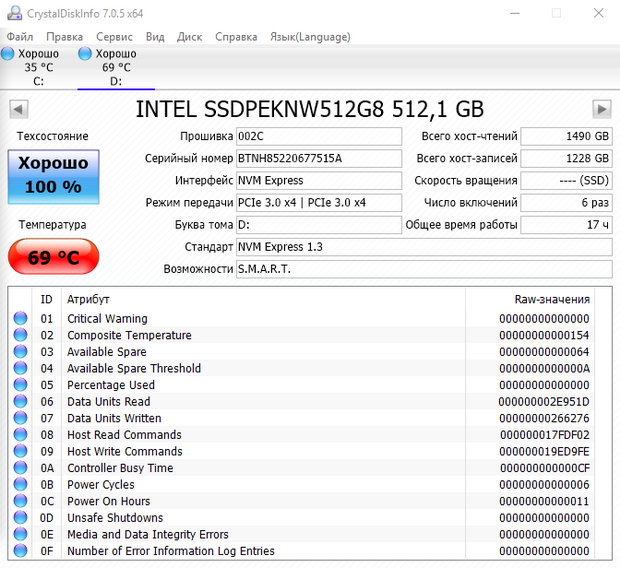Click status orb for Available Spare row

(21, 352)
